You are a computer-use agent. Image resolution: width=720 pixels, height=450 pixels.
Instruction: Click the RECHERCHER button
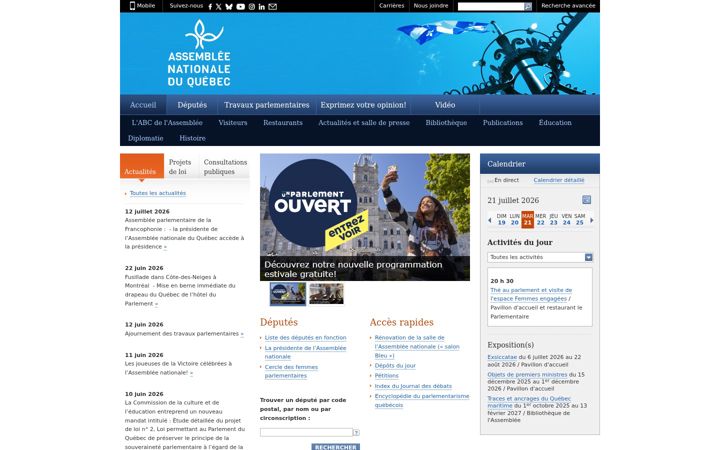336,447
